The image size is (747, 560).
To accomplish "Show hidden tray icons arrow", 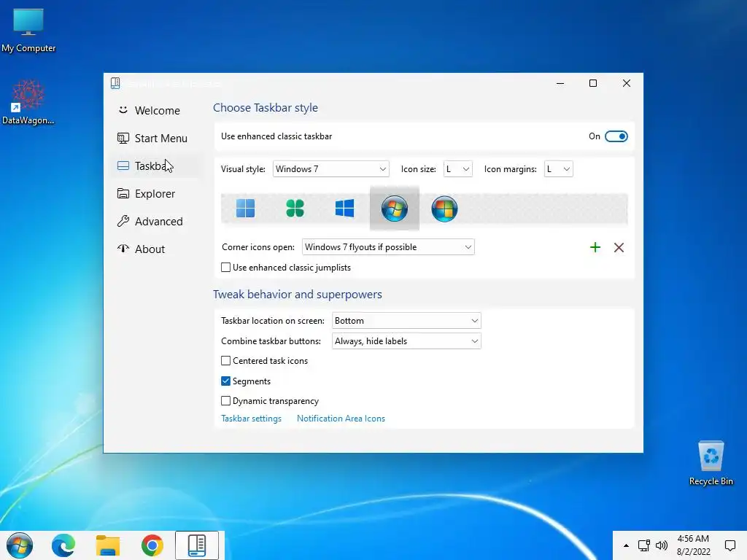I will click(x=626, y=545).
